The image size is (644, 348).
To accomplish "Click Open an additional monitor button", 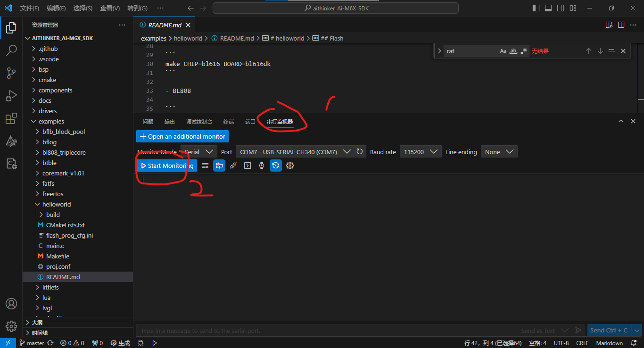I will (x=182, y=136).
